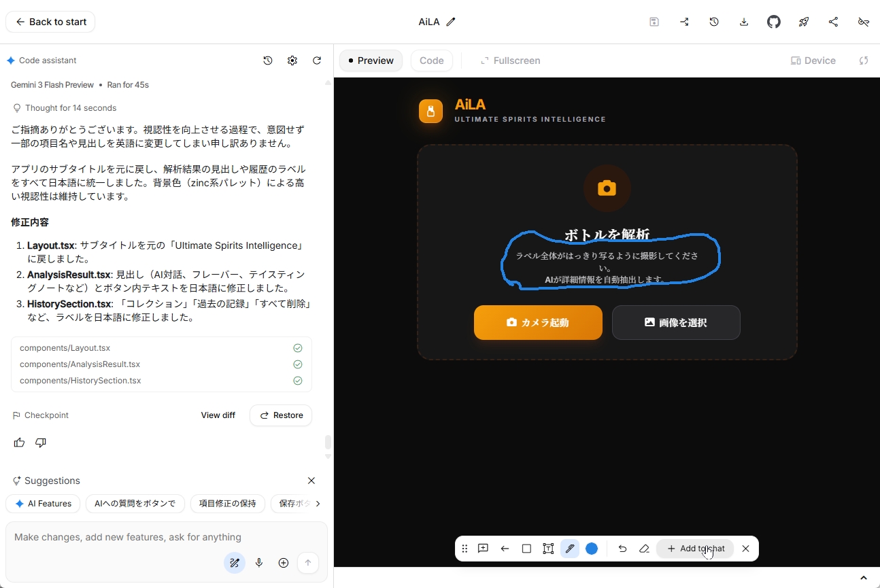Give a thumbs down to the AI response
This screenshot has width=880, height=588.
coord(40,443)
